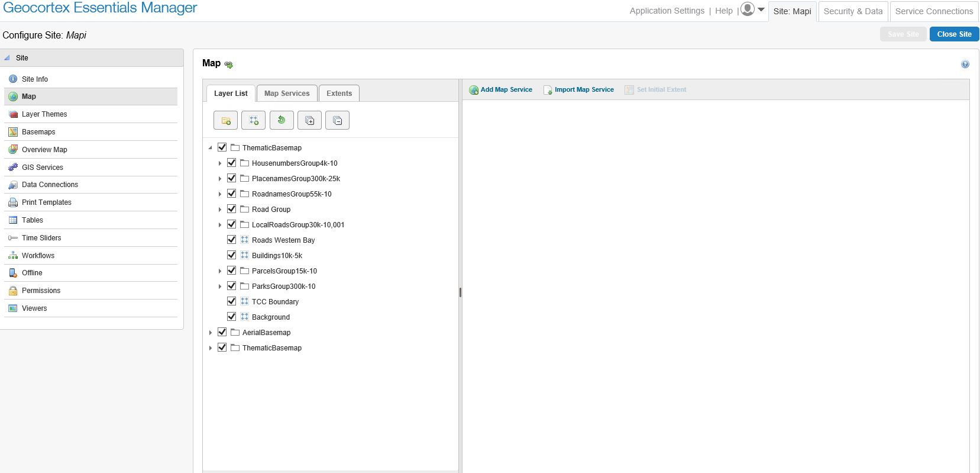Click the splitter handle between panels

(460, 292)
